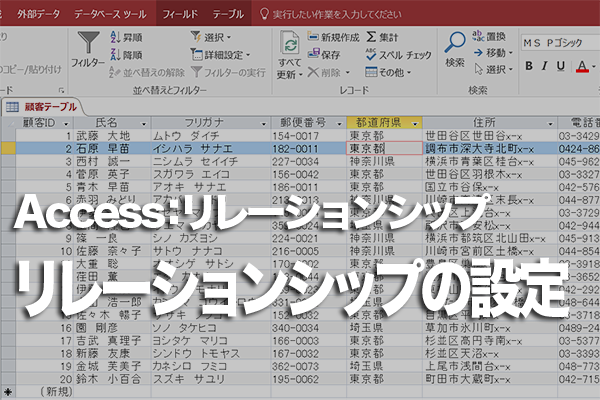Switch to the テーブル ribbon tab

(228, 14)
